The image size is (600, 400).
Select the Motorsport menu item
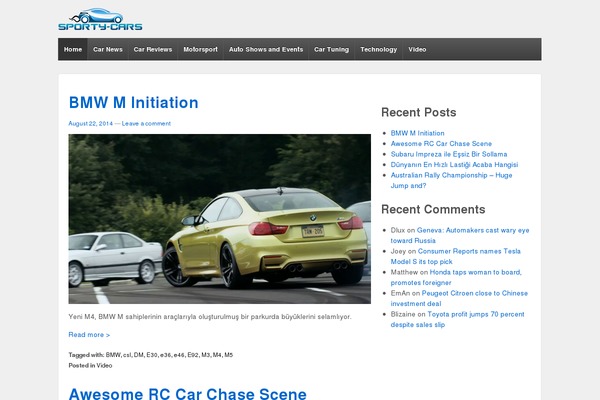201,49
